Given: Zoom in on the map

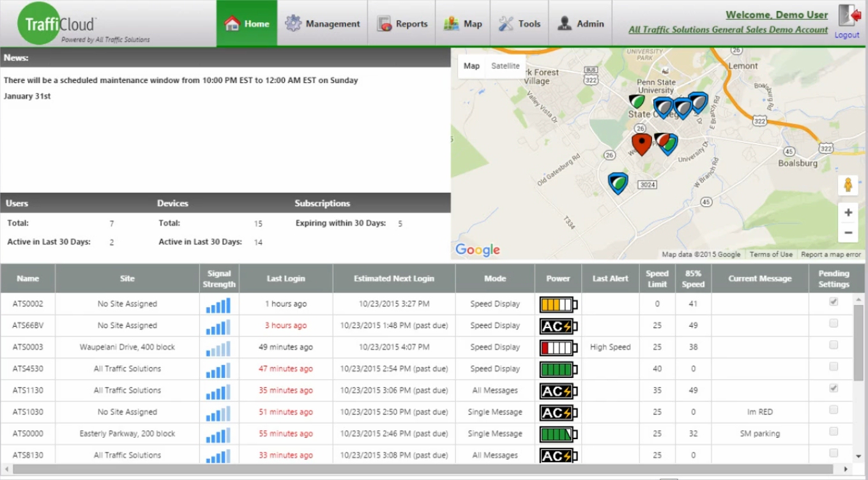Looking at the screenshot, I should 848,213.
